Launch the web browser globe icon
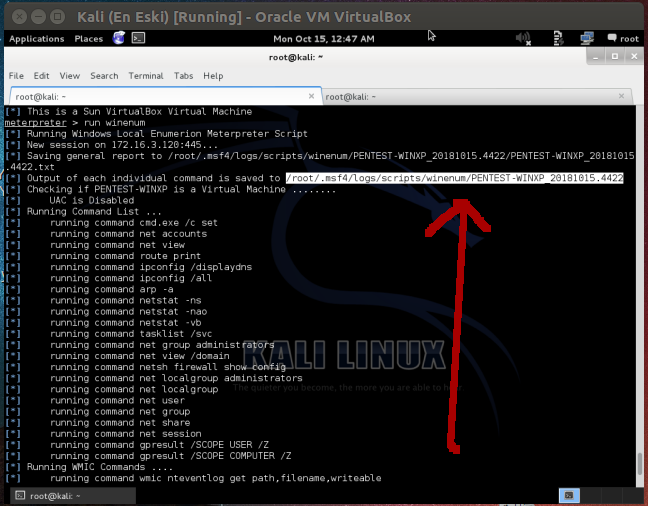Screen dimensions: 648x506 click(119, 38)
